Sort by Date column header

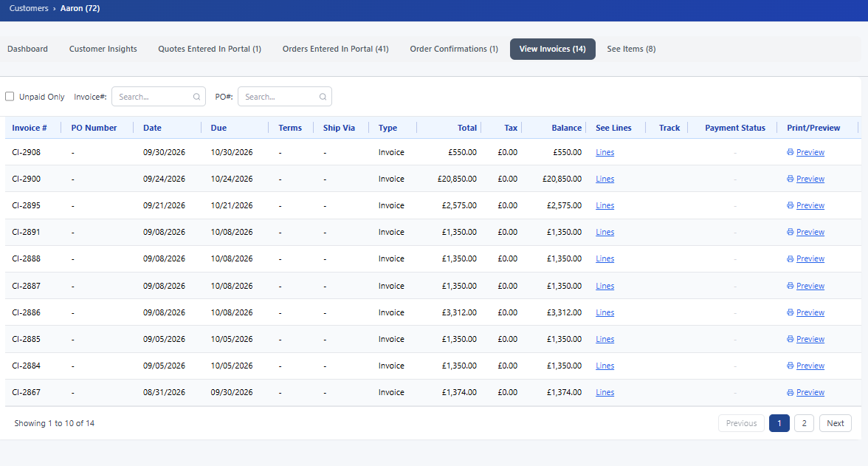point(152,128)
